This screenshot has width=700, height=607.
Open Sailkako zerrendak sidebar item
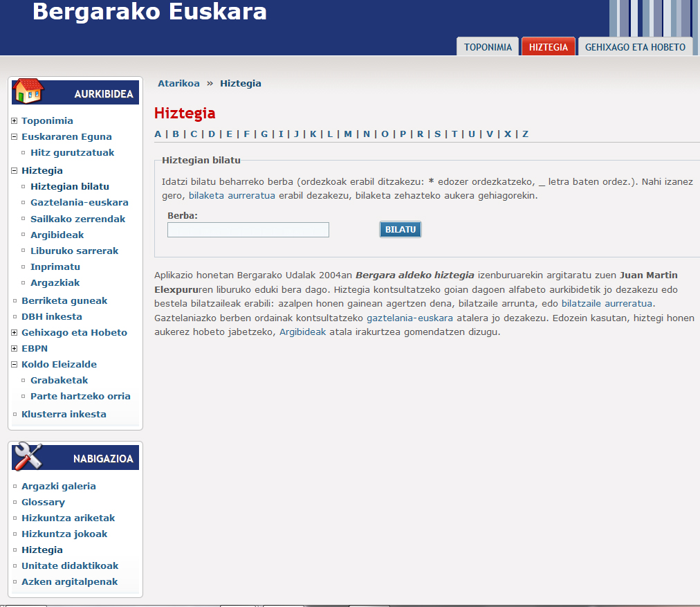(77, 219)
